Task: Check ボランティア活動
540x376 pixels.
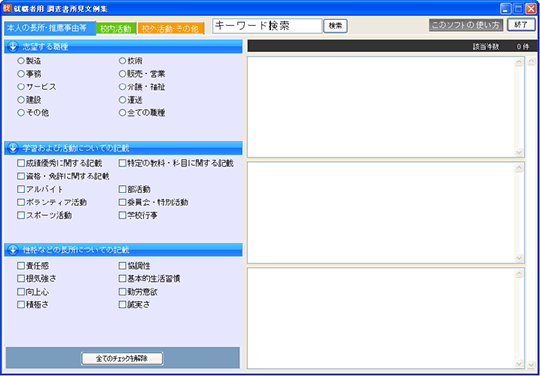Action: point(21,202)
